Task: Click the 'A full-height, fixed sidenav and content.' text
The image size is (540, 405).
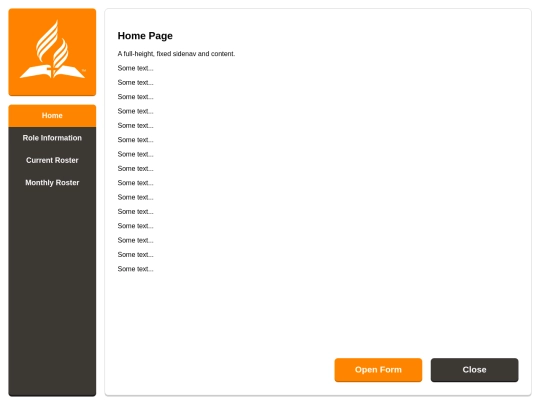Action: [176, 54]
